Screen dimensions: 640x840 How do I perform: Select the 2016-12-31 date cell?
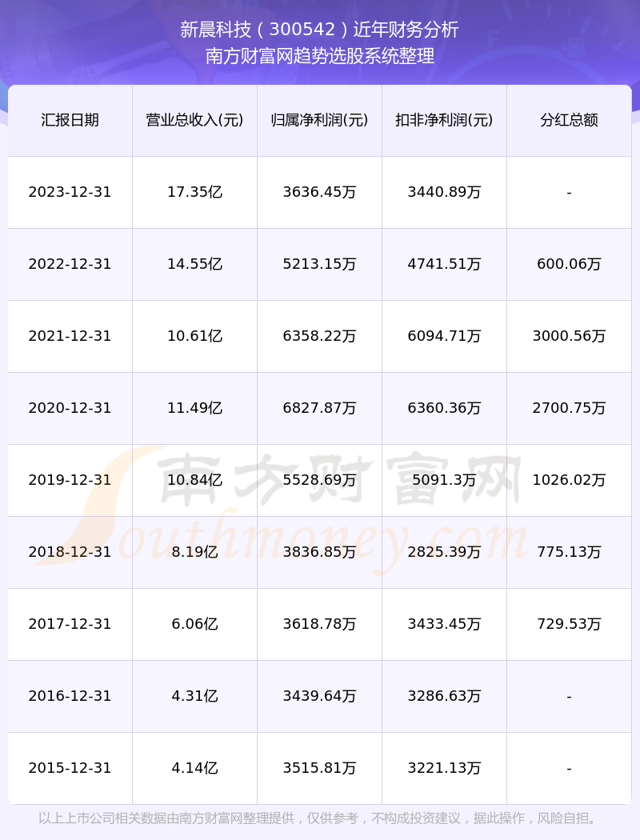[70, 697]
